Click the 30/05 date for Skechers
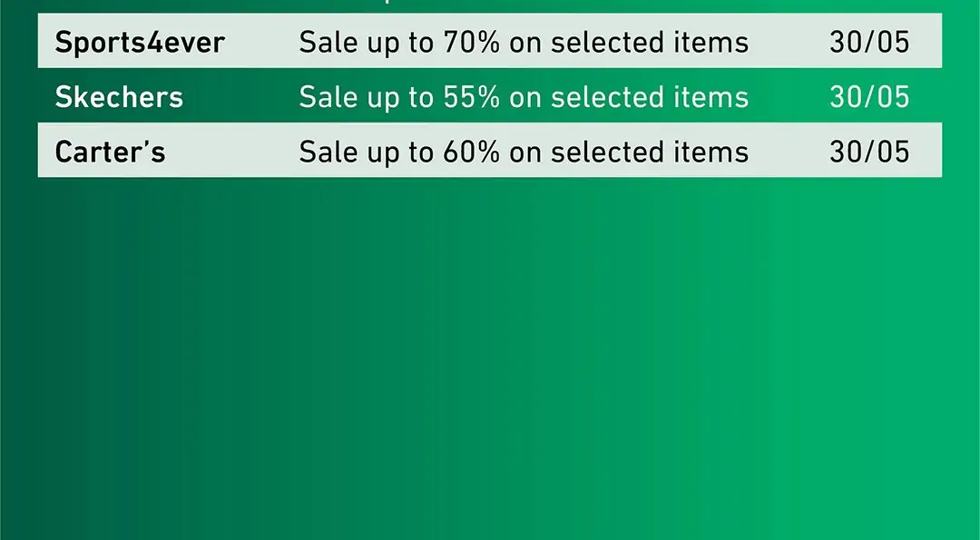980x540 pixels. tap(868, 97)
